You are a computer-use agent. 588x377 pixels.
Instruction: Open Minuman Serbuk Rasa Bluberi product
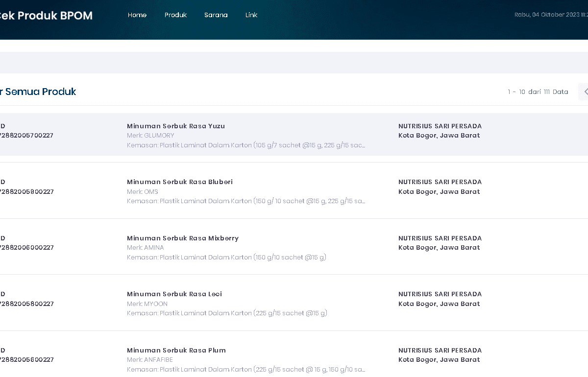point(180,182)
